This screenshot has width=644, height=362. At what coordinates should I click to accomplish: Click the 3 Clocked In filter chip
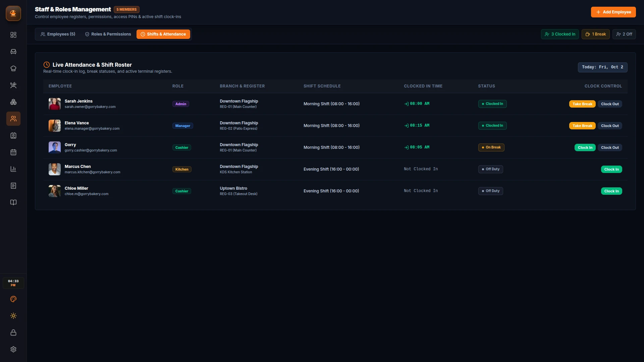pyautogui.click(x=560, y=34)
